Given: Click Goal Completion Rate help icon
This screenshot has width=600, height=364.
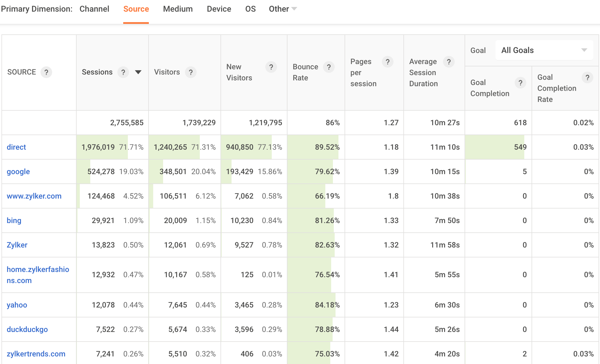Looking at the screenshot, I should point(587,77).
